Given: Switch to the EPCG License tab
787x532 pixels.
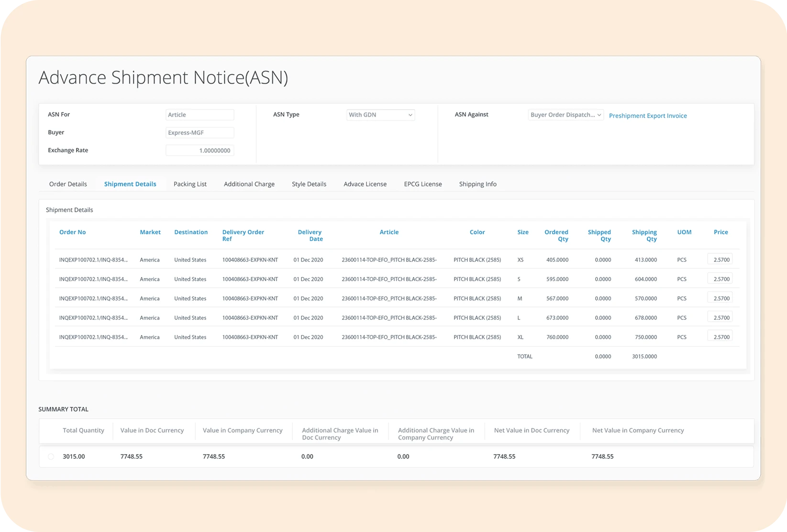Looking at the screenshot, I should [422, 184].
